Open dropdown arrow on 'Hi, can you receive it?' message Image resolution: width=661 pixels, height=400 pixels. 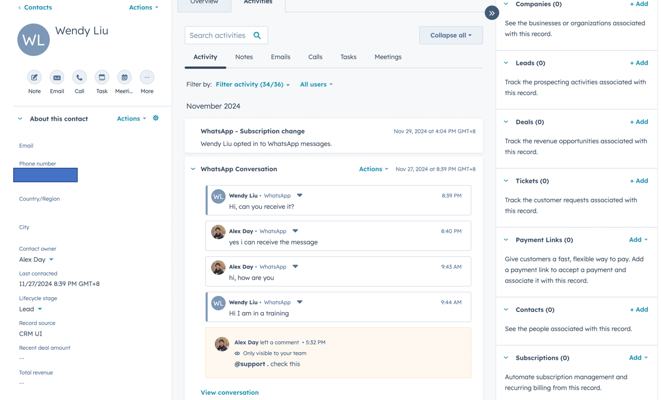tap(300, 196)
